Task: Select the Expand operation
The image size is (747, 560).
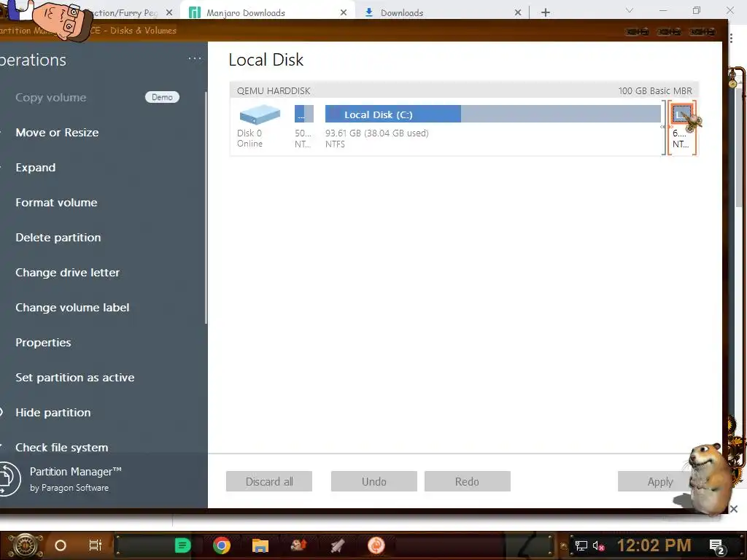Action: (35, 168)
